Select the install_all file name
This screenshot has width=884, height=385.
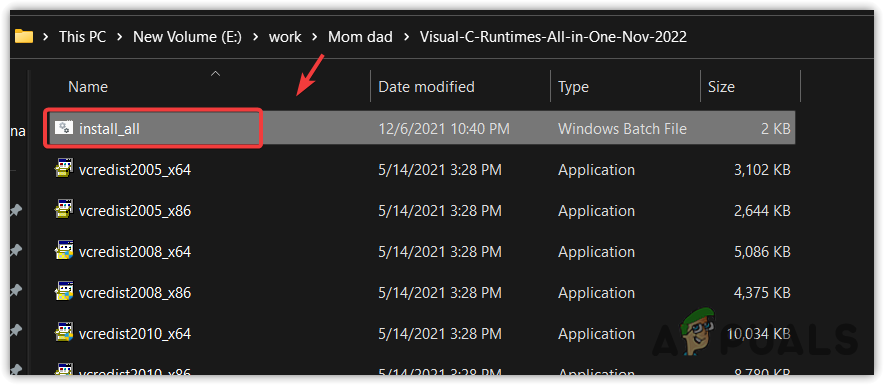click(x=109, y=129)
